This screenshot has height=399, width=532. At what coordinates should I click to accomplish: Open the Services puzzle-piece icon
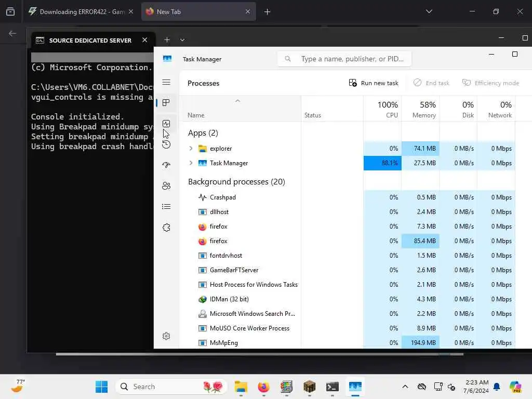click(166, 228)
